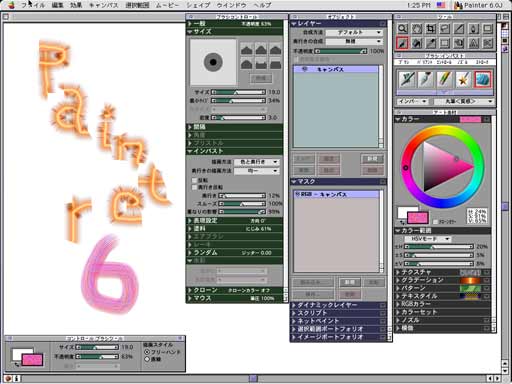512x384 pixels.
Task: Expand the 間隔 section
Action: pos(190,127)
